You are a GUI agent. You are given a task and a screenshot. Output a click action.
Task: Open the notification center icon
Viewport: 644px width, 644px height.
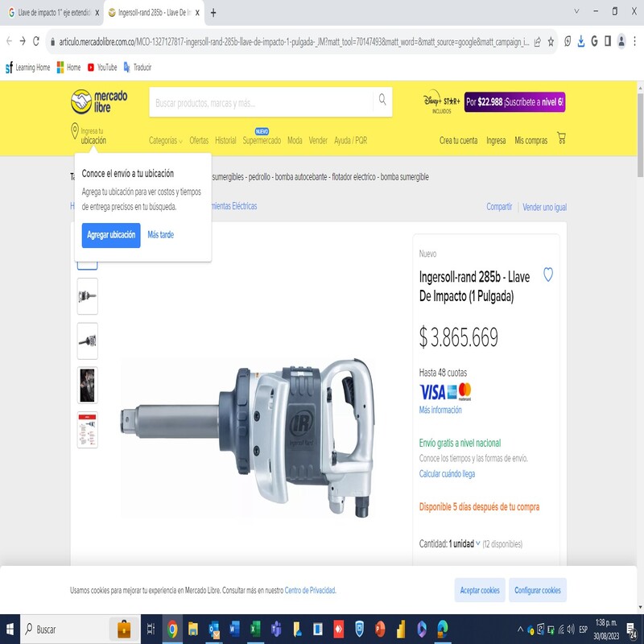[632, 629]
